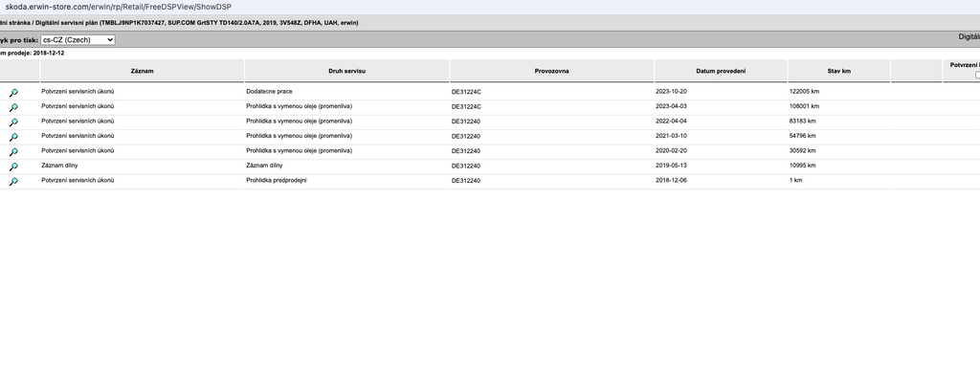Click the date 2023-10-20

point(671,92)
